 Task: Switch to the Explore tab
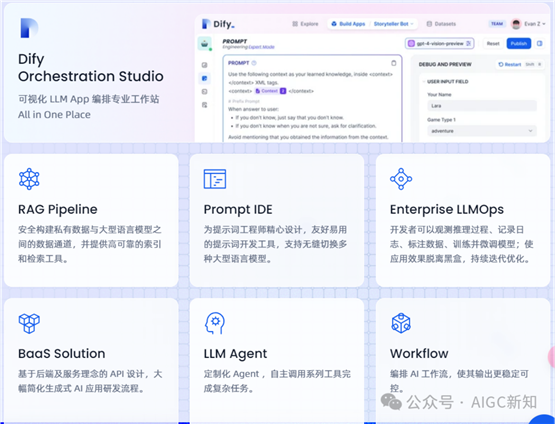click(x=305, y=24)
